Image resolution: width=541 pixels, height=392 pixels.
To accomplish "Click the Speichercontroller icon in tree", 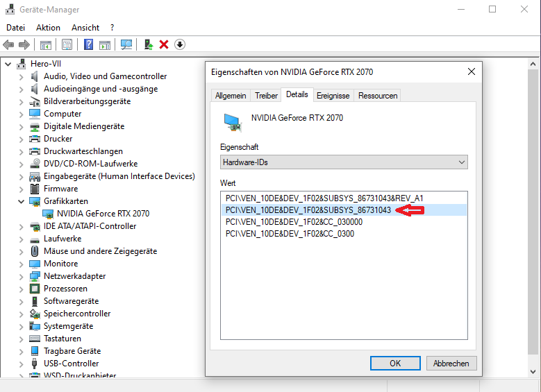I will pyautogui.click(x=35, y=314).
